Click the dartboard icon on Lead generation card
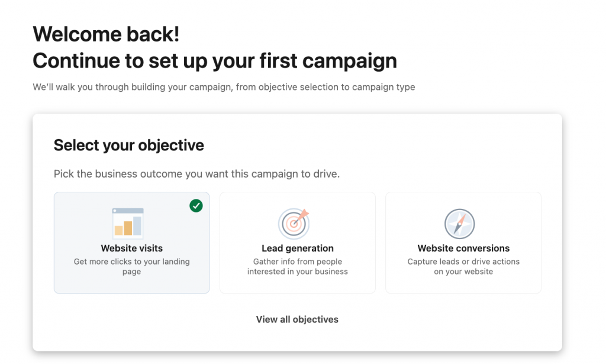The image size is (606, 364). click(294, 223)
